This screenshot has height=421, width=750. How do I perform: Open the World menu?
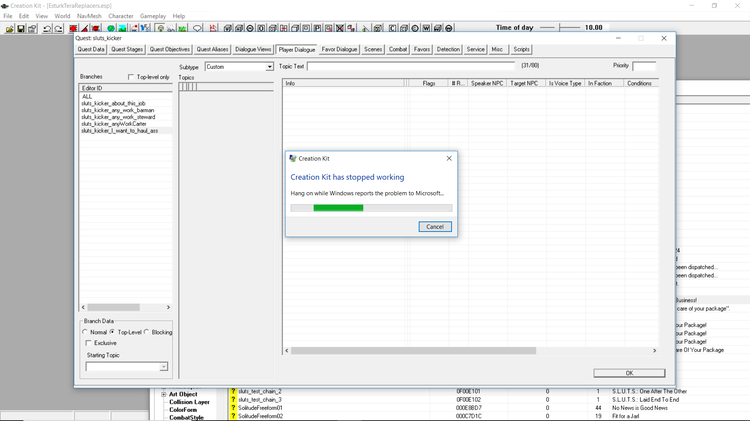62,16
